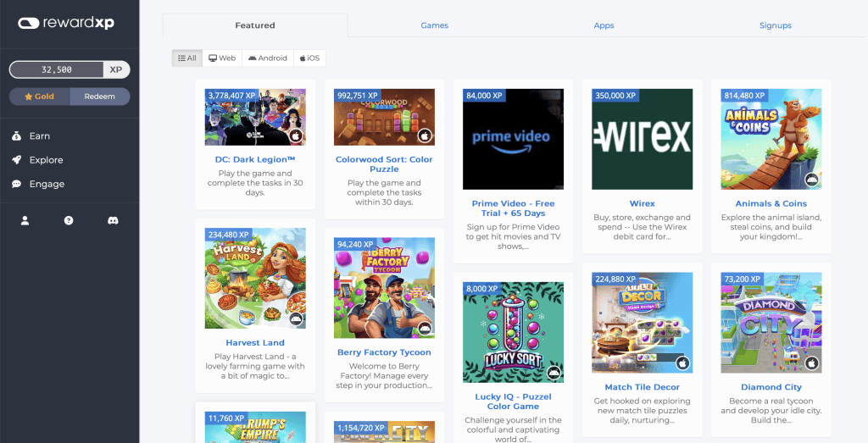
Task: Click the 224,880 XP reward badge
Action: point(615,279)
